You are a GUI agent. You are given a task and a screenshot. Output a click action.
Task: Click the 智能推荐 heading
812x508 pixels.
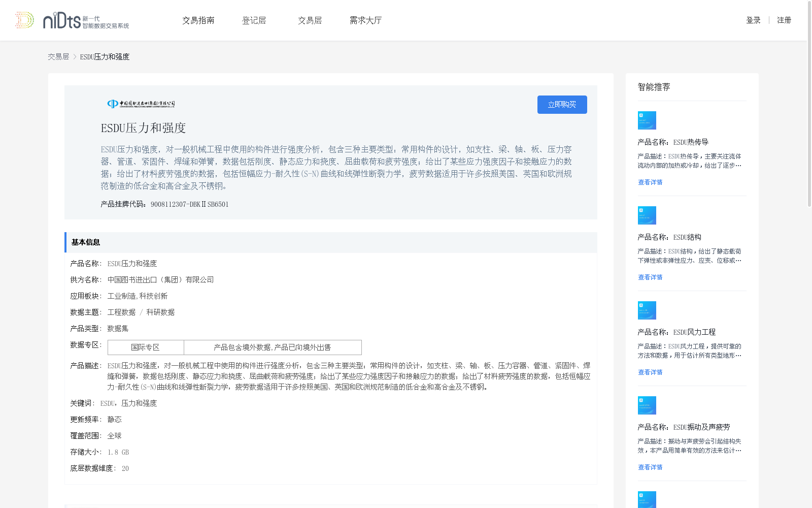coord(654,87)
